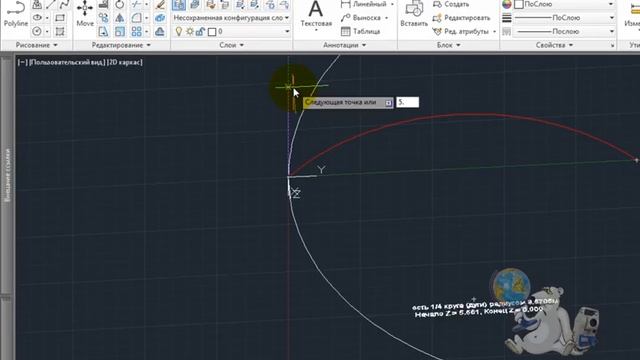Click the Erase tool icon

click(160, 4)
